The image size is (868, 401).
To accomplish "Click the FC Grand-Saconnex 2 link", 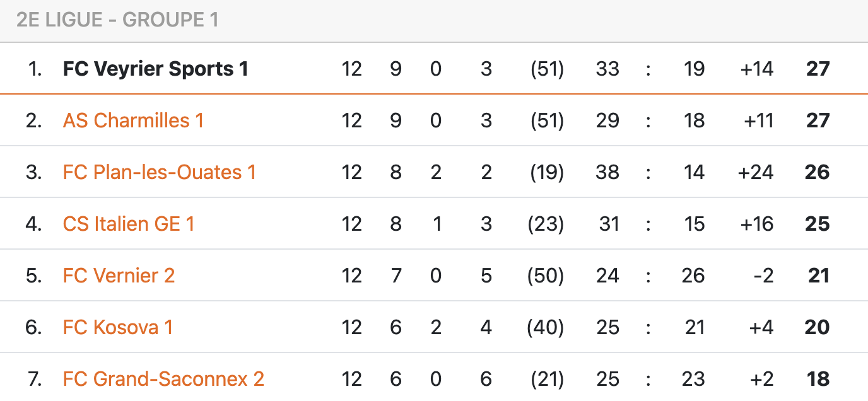I will click(163, 379).
